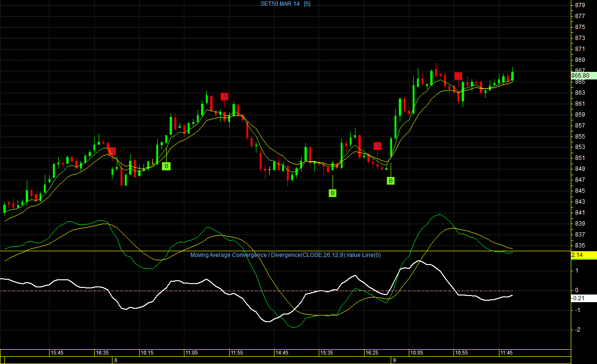Click the S sell marker just after 16:35
597x364 pixels.
coord(112,151)
